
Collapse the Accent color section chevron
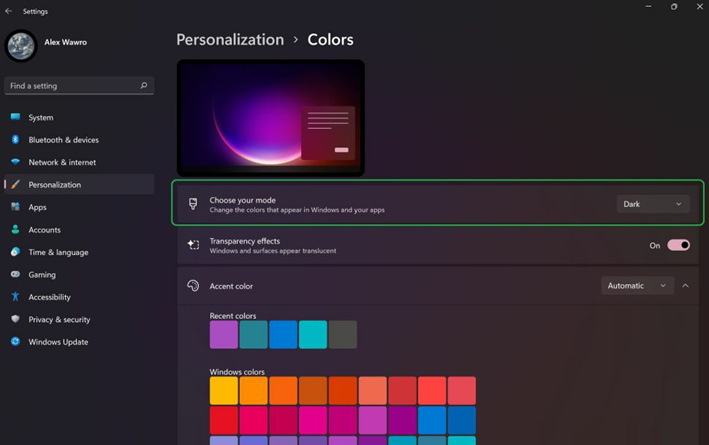[x=686, y=286]
